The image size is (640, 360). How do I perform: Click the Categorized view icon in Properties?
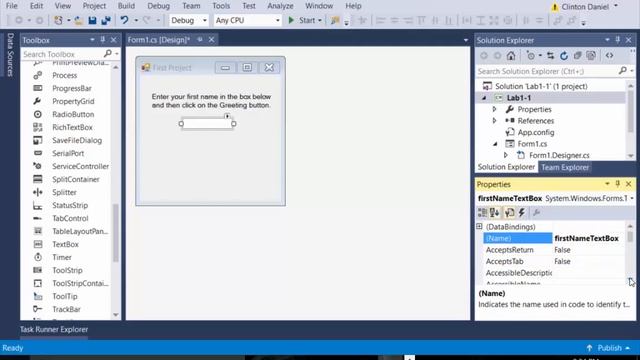(482, 213)
